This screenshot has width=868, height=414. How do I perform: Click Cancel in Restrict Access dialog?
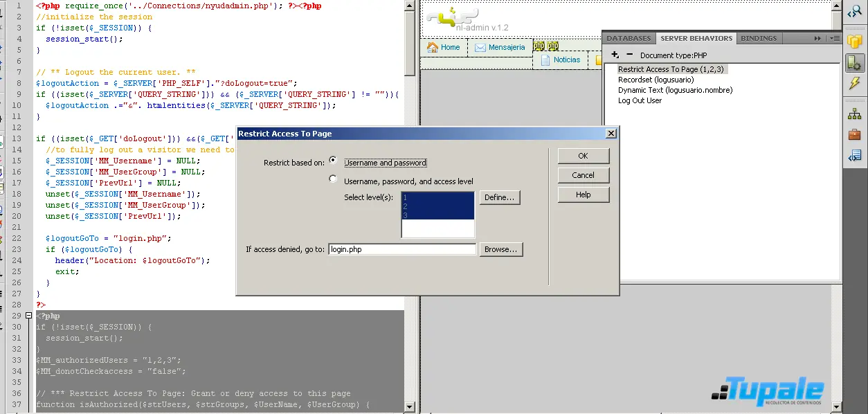click(x=584, y=175)
